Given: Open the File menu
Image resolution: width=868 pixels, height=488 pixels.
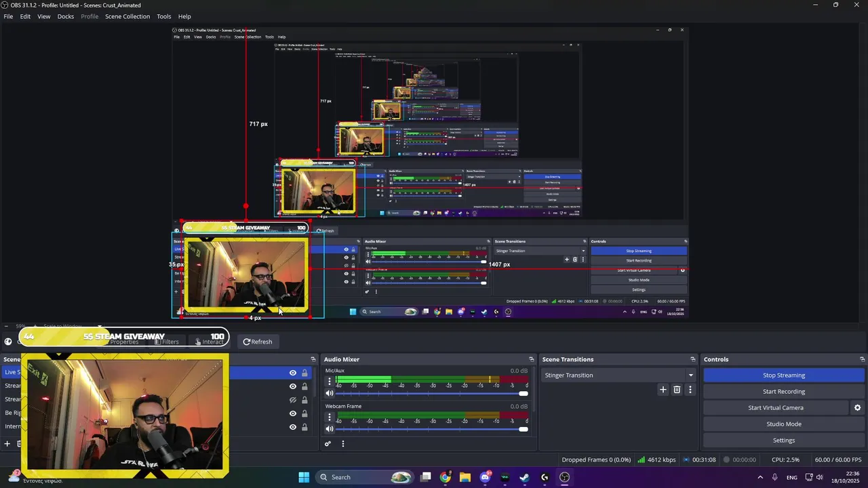Looking at the screenshot, I should point(8,16).
